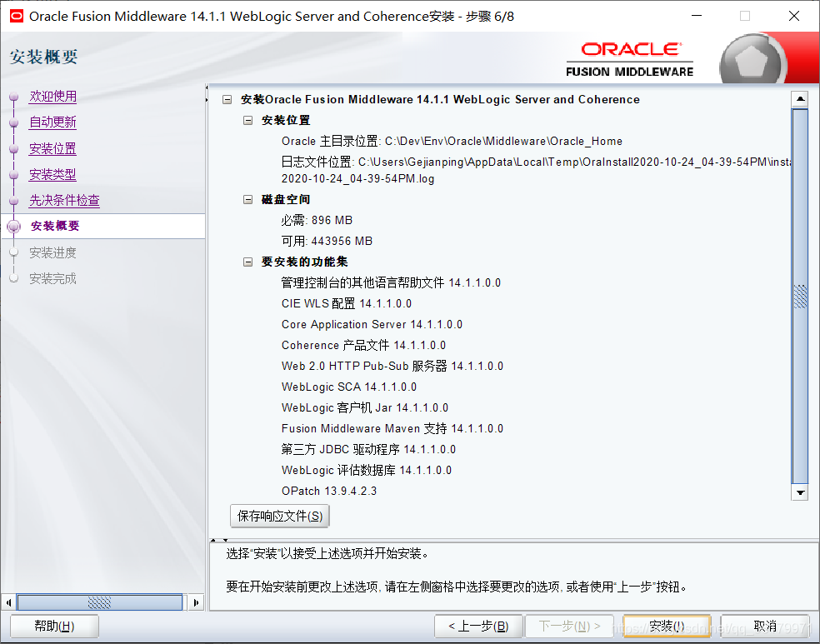Viewport: 820px width, 644px height.
Task: Open help with 帮助(H) button
Action: [54, 626]
